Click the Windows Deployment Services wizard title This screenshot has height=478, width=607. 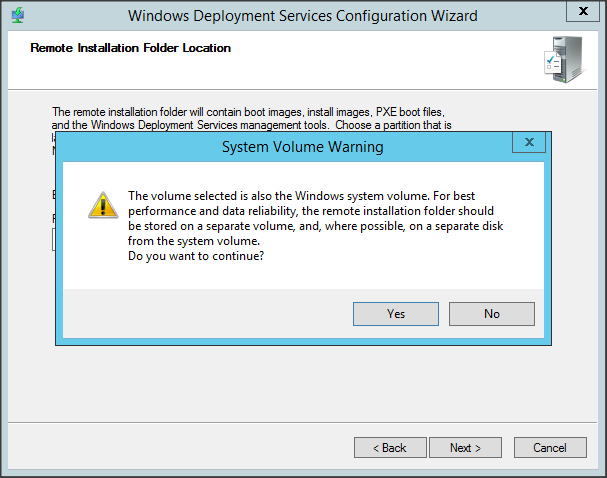pos(303,15)
